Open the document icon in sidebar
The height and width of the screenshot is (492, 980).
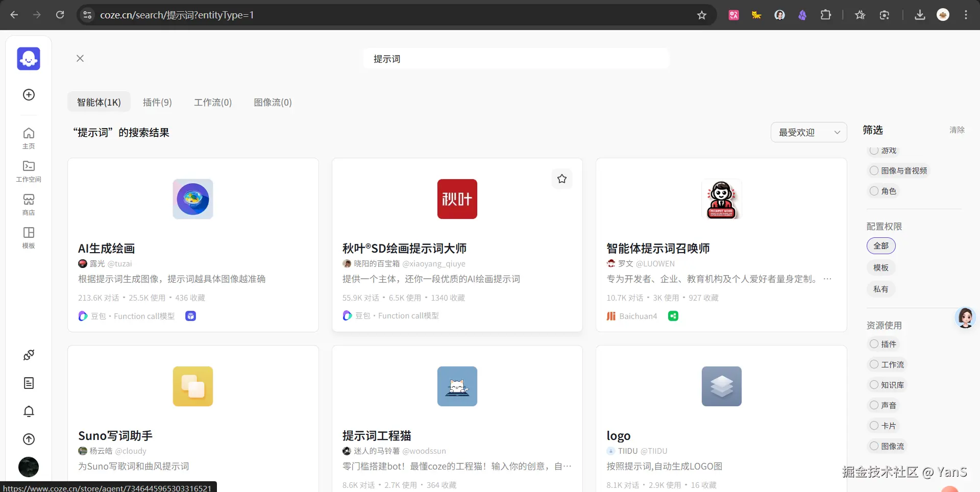click(29, 383)
